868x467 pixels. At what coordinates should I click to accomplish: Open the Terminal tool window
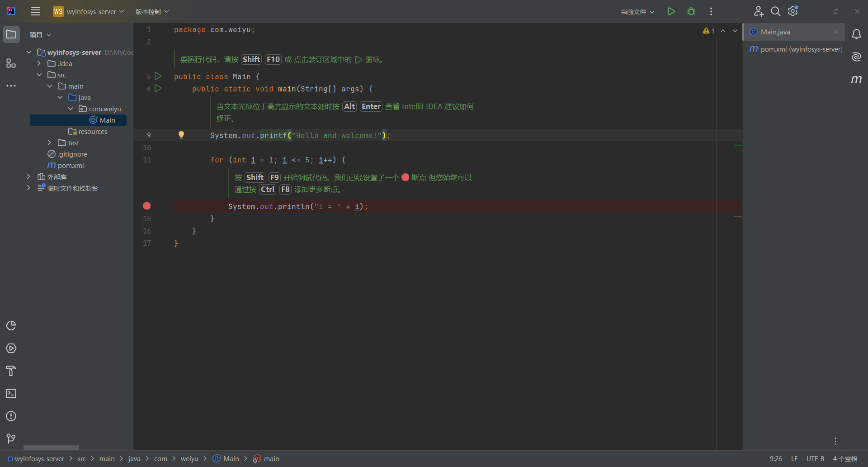click(11, 394)
